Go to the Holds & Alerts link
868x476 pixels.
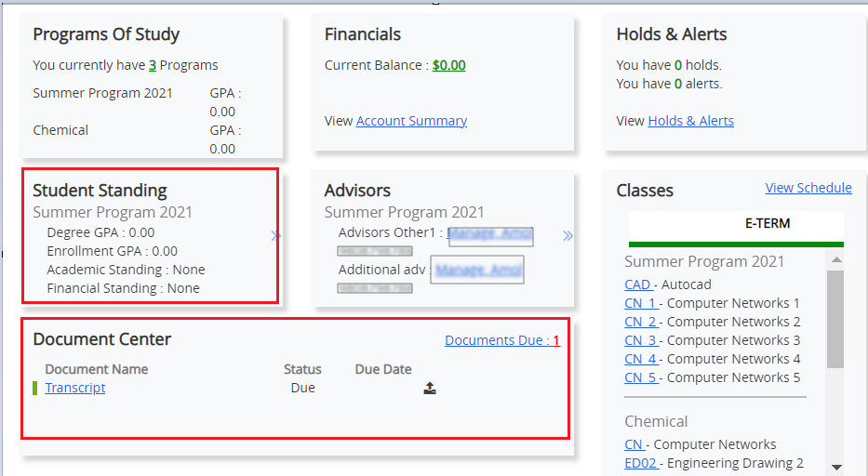(690, 121)
